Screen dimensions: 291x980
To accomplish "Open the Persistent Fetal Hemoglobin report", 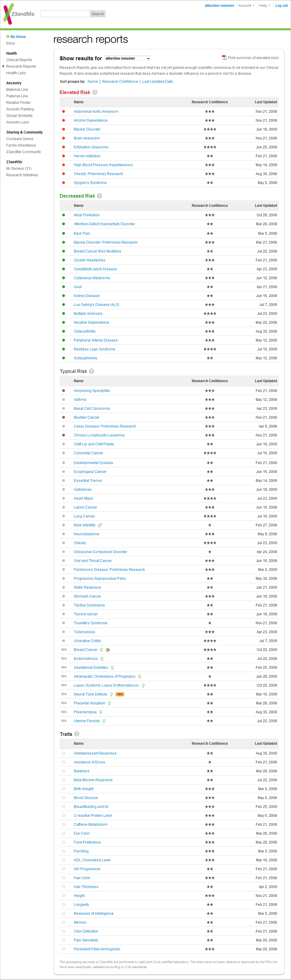I will (x=97, y=949).
